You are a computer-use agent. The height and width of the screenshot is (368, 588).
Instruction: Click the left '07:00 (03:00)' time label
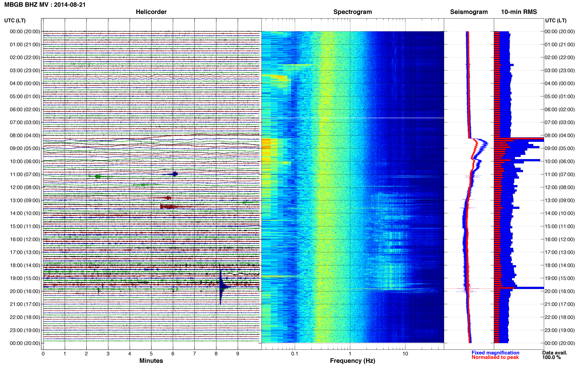[25, 122]
